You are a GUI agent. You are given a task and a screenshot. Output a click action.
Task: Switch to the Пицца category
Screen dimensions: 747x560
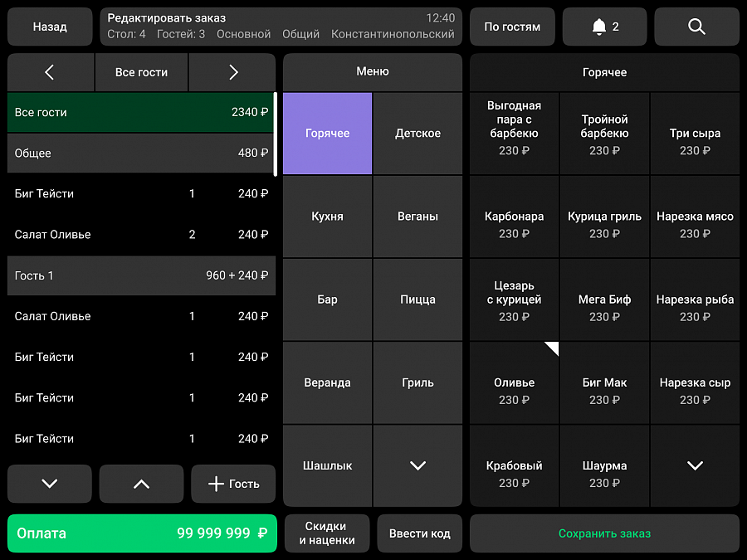point(417,299)
